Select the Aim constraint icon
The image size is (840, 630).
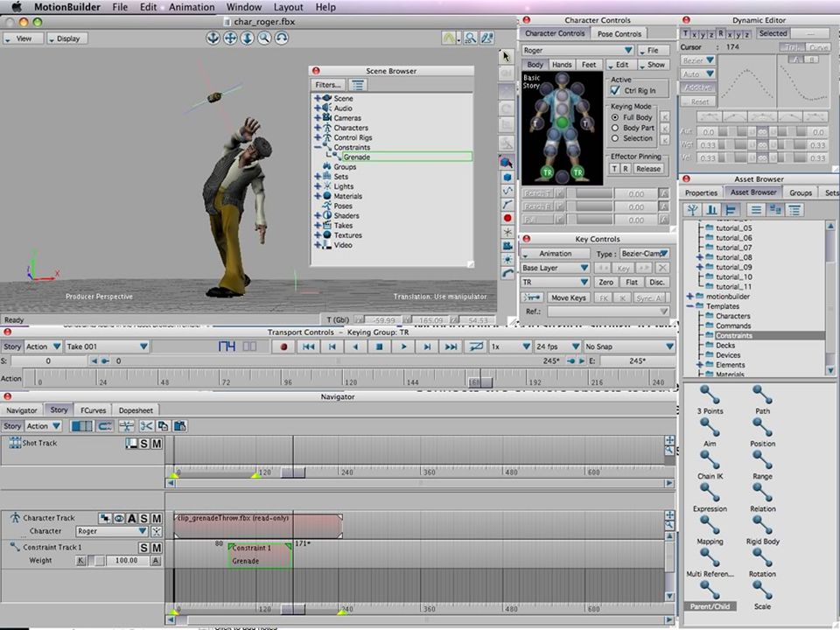click(710, 428)
